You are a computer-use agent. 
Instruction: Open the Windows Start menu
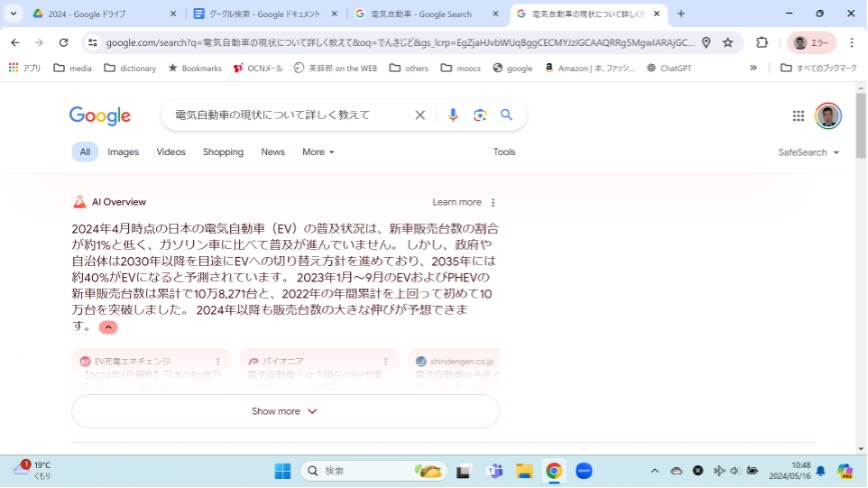click(x=282, y=471)
